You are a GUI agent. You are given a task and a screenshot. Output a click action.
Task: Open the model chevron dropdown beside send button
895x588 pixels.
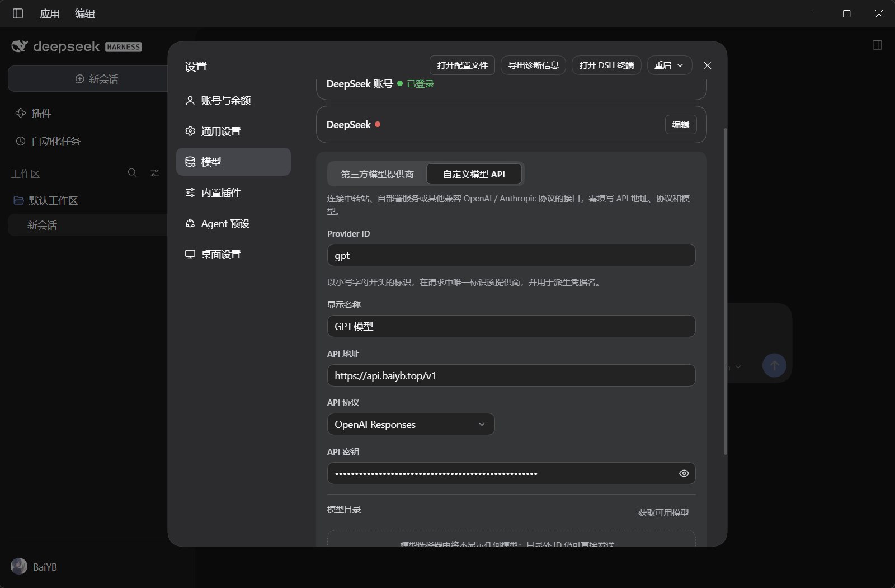click(738, 367)
